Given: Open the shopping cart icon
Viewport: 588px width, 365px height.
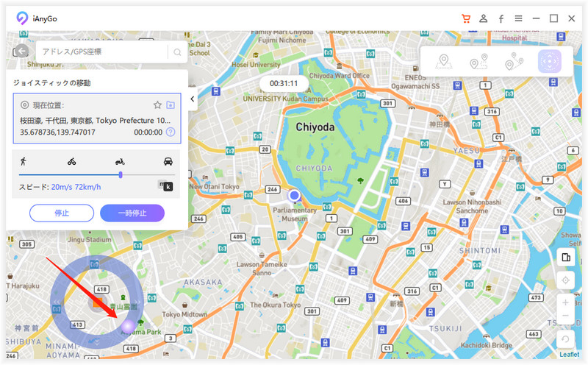Looking at the screenshot, I should tap(466, 18).
